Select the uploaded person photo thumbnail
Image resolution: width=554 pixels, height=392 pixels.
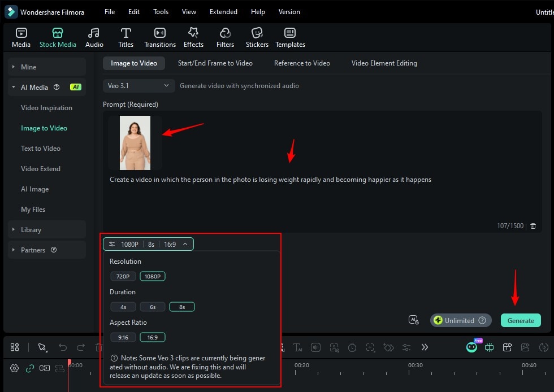coord(134,142)
